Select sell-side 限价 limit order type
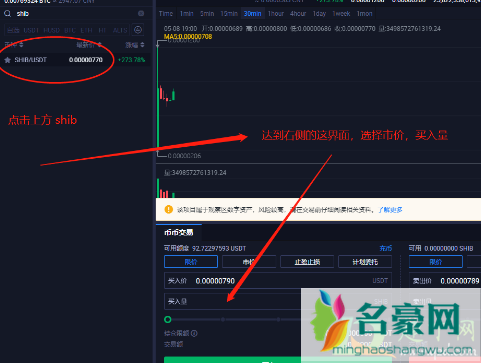This screenshot has width=481, height=363. [x=436, y=262]
